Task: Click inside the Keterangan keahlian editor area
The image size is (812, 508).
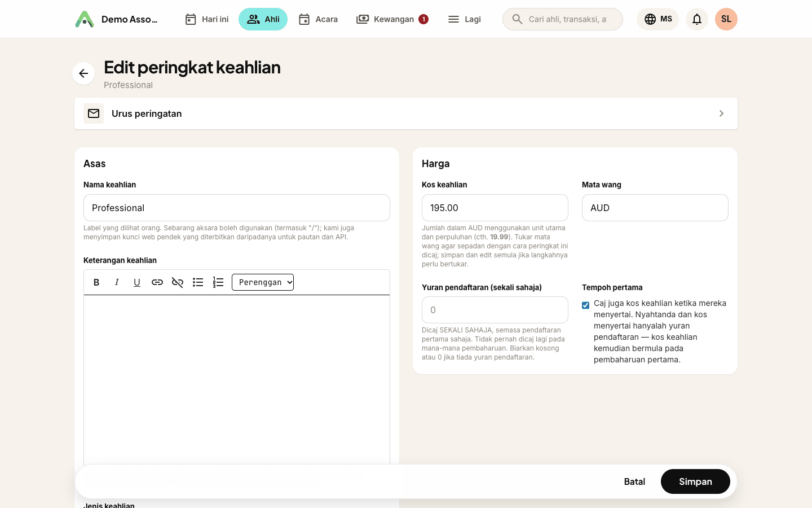Action: point(237,379)
